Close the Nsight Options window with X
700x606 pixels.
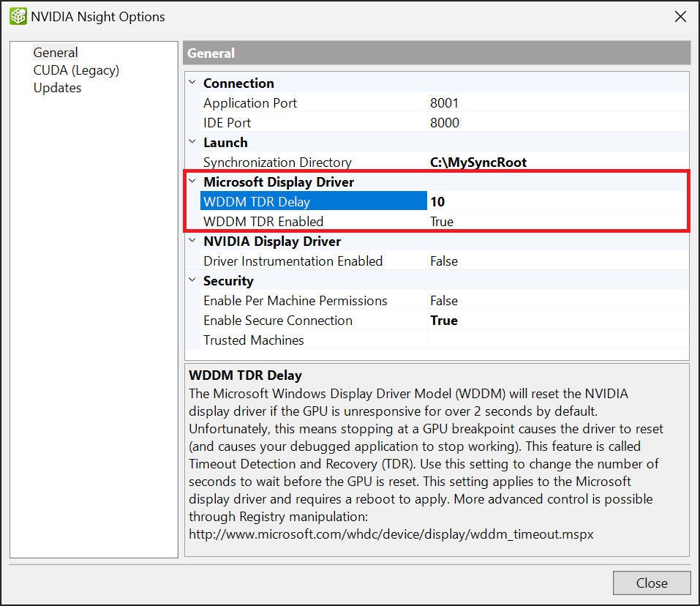click(x=680, y=16)
